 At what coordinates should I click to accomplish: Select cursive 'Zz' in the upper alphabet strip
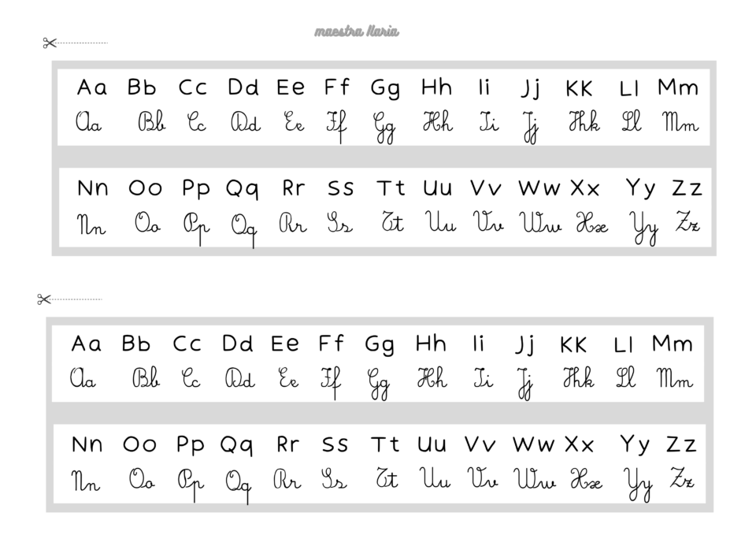(687, 222)
